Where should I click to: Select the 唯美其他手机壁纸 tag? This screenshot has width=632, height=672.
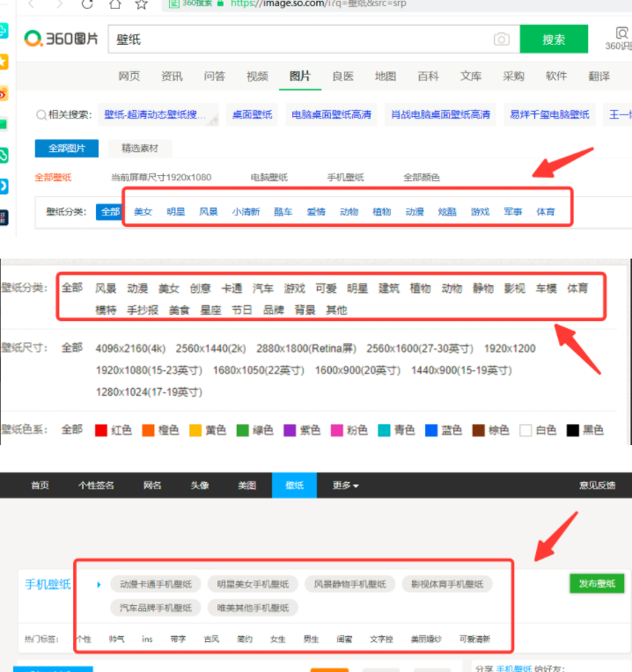(253, 608)
